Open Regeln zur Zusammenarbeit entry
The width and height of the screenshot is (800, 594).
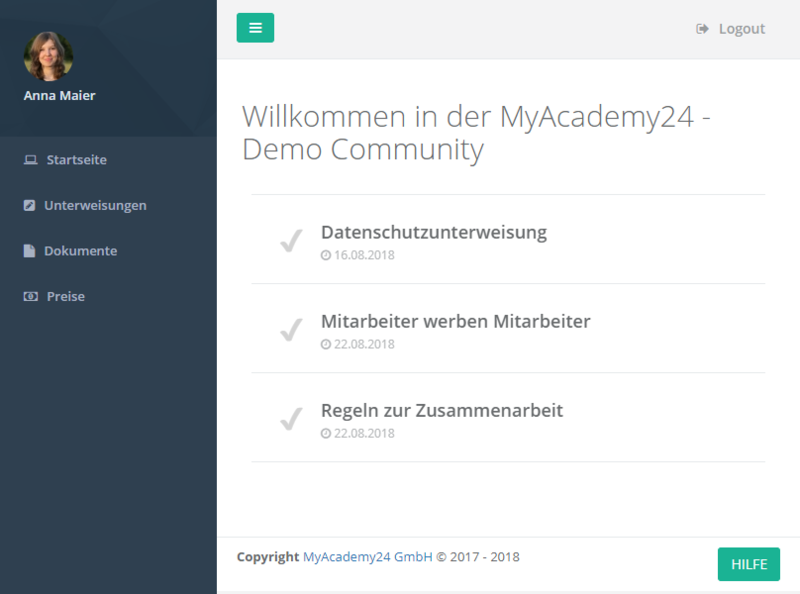pos(442,411)
